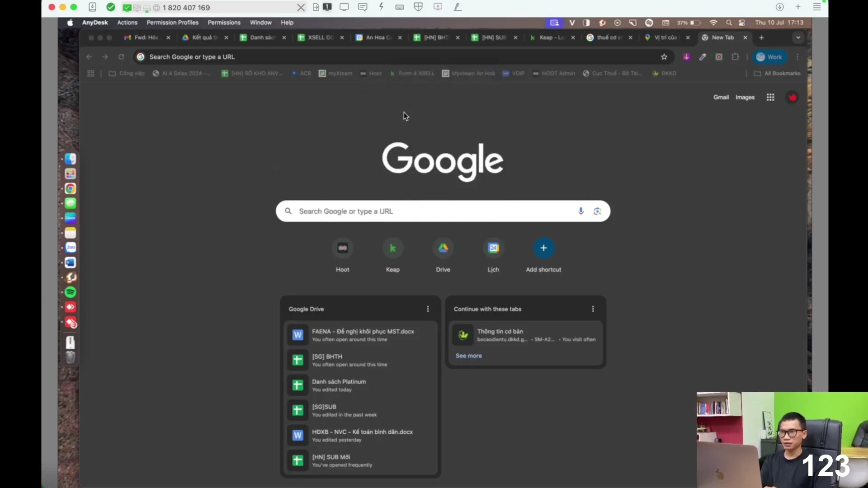Click the browser reload button
868x488 pixels.
(121, 57)
